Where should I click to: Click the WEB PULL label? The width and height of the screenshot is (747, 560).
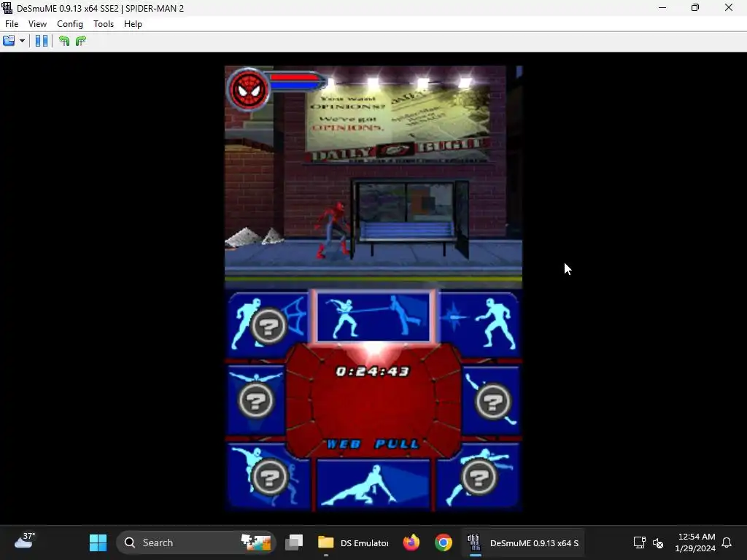click(x=373, y=444)
